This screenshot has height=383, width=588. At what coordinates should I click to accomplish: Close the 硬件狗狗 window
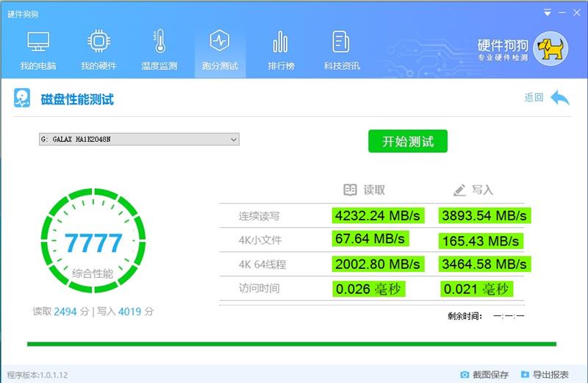coord(577,12)
